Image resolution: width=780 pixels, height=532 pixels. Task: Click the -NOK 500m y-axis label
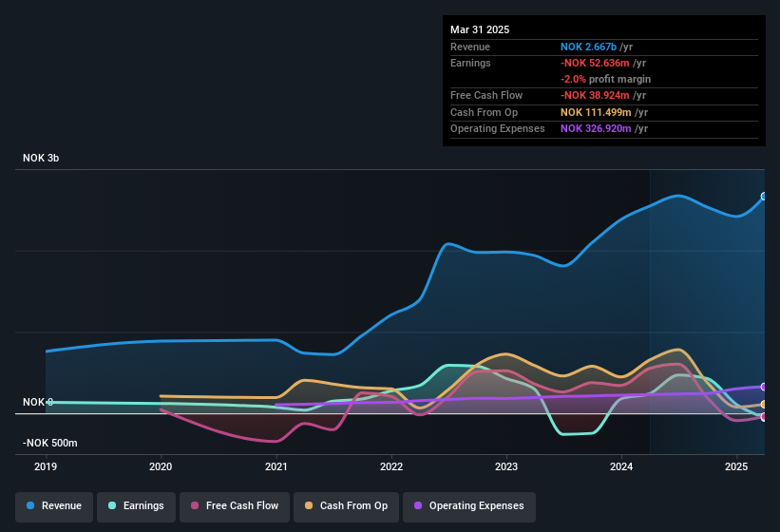[49, 443]
